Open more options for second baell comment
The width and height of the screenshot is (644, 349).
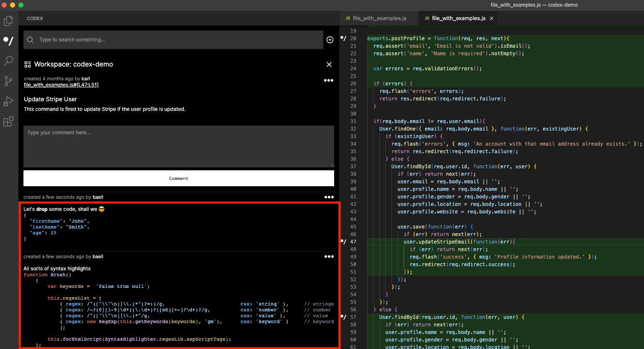(329, 257)
